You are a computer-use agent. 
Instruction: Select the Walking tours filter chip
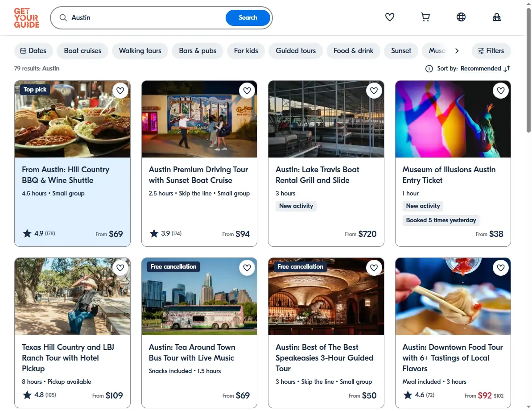click(140, 50)
